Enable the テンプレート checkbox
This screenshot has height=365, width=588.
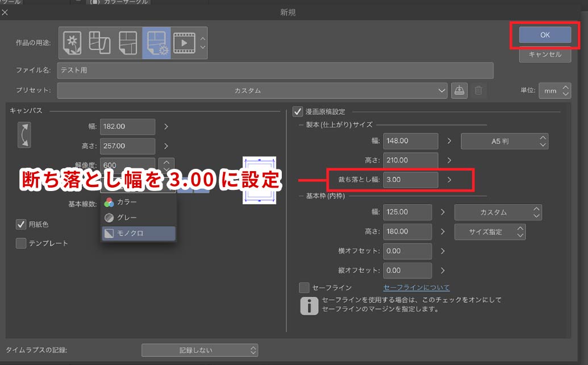point(21,243)
